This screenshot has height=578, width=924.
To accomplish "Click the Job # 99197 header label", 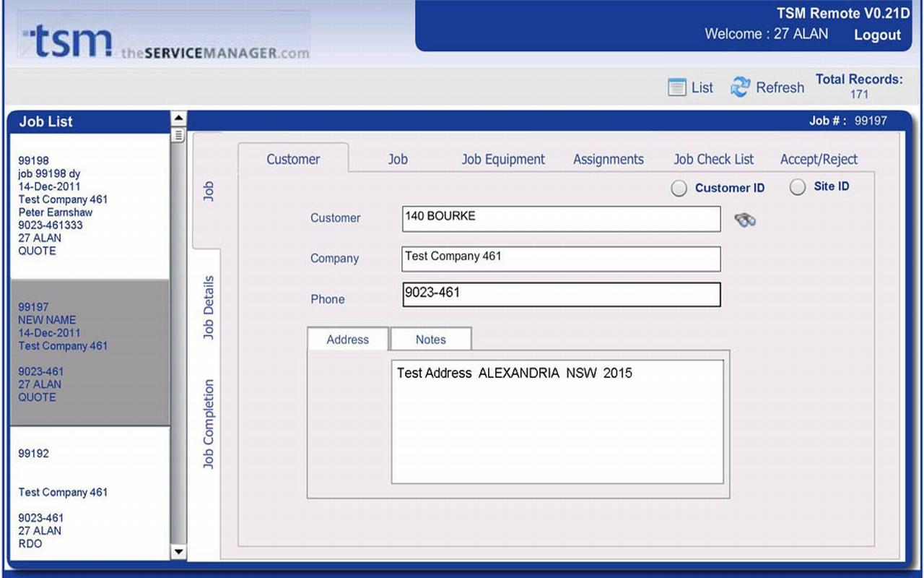I will point(848,121).
